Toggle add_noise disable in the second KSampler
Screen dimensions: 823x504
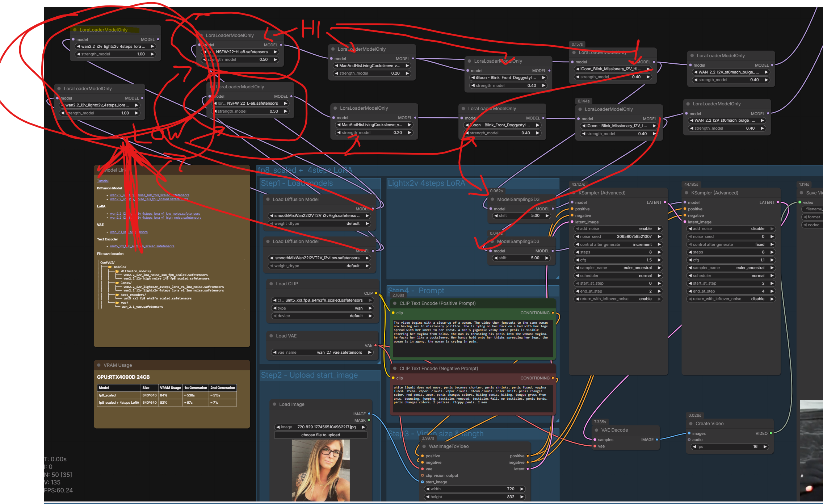coord(731,229)
